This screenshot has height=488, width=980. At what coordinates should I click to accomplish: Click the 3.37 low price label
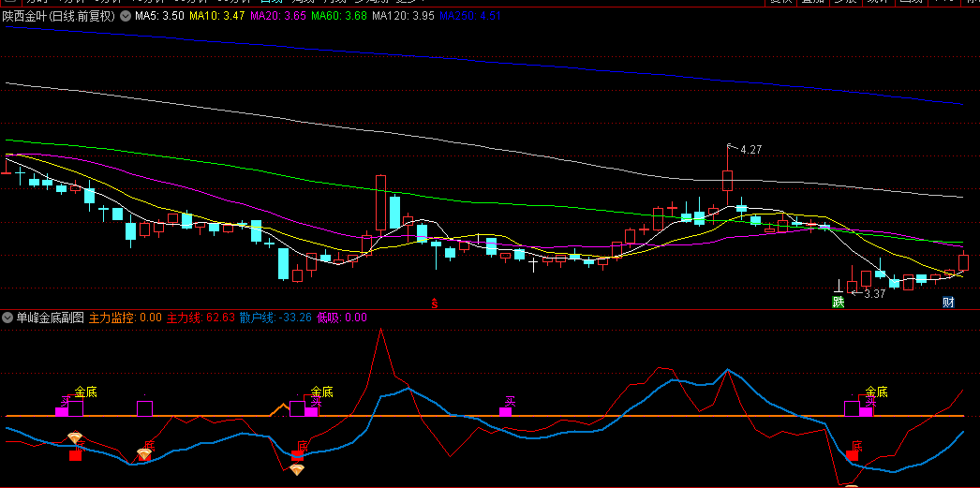coord(874,294)
